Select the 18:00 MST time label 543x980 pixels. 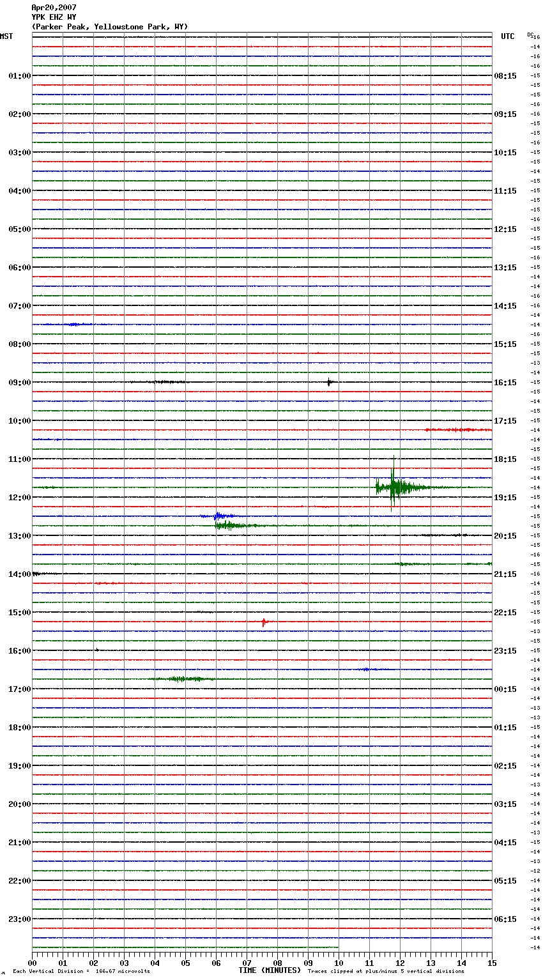(x=19, y=728)
